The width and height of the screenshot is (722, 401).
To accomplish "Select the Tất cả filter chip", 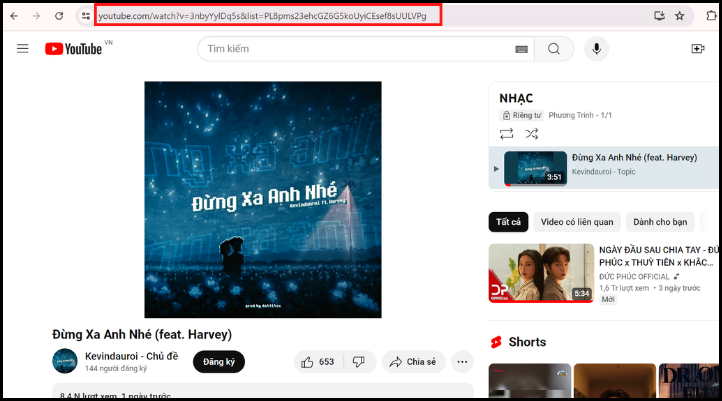I will pyautogui.click(x=508, y=222).
